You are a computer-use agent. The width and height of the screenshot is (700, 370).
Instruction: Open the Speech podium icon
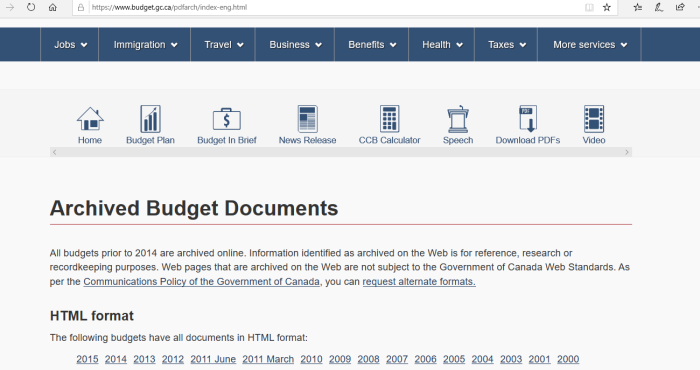(458, 119)
